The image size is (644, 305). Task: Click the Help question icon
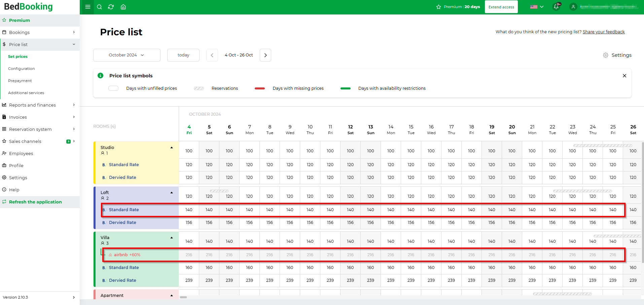click(x=4, y=190)
